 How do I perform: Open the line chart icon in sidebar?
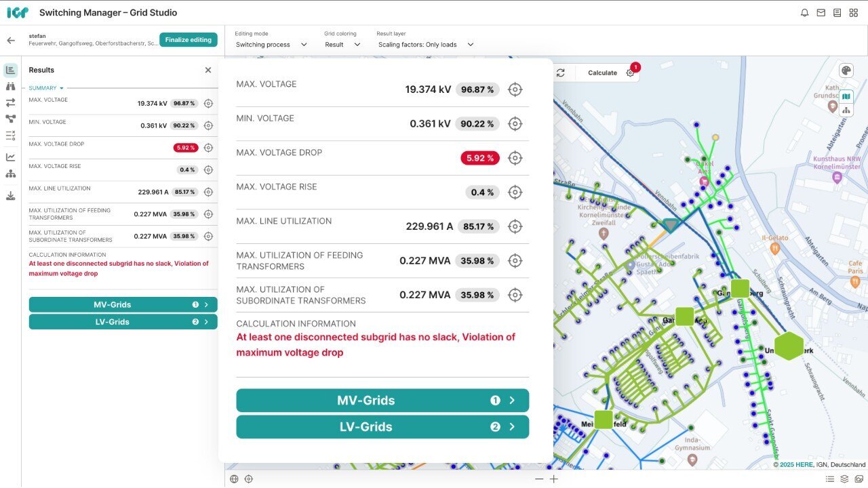(x=10, y=157)
